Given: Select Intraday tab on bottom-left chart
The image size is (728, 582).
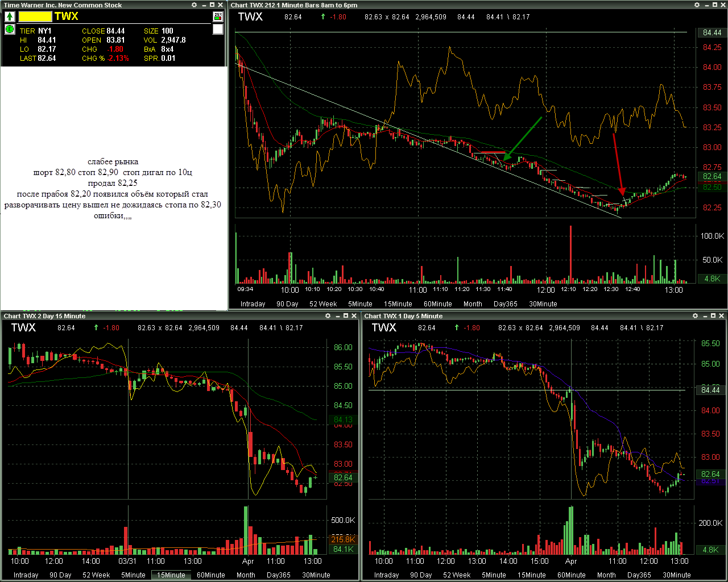Looking at the screenshot, I should coord(26,575).
